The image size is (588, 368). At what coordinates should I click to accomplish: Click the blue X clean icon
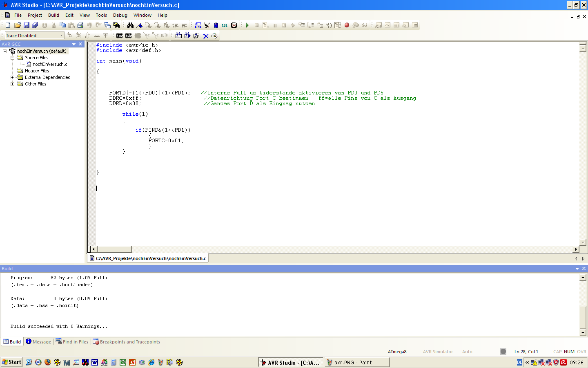(206, 36)
